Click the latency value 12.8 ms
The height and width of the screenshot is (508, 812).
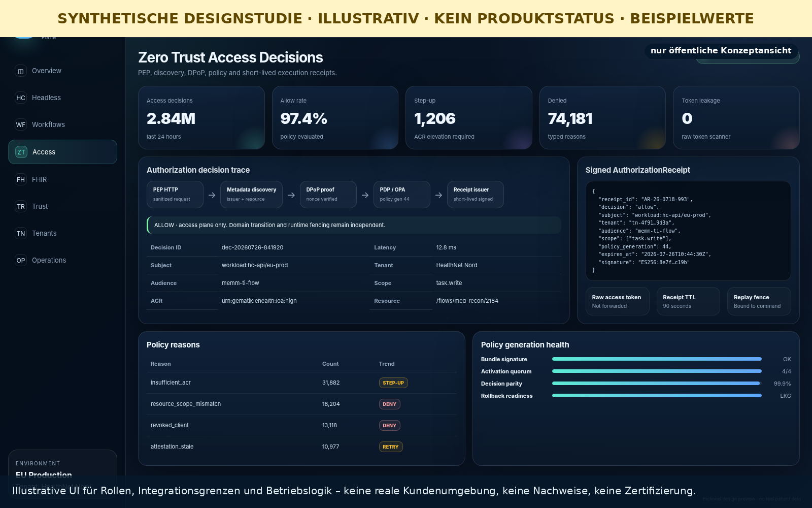point(446,248)
